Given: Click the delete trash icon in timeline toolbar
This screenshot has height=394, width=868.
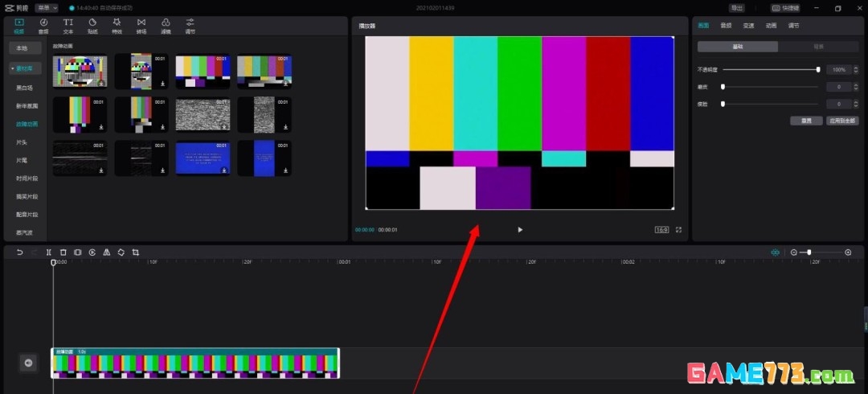Looking at the screenshot, I should (63, 252).
